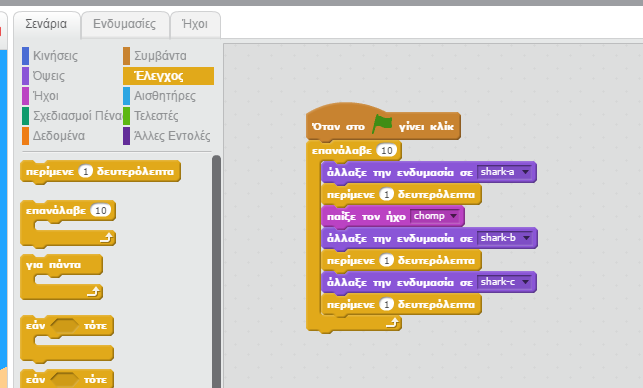Click the palette 'επανάλαβε 10' block loop arrow
The height and width of the screenshot is (388, 643).
[107, 237]
